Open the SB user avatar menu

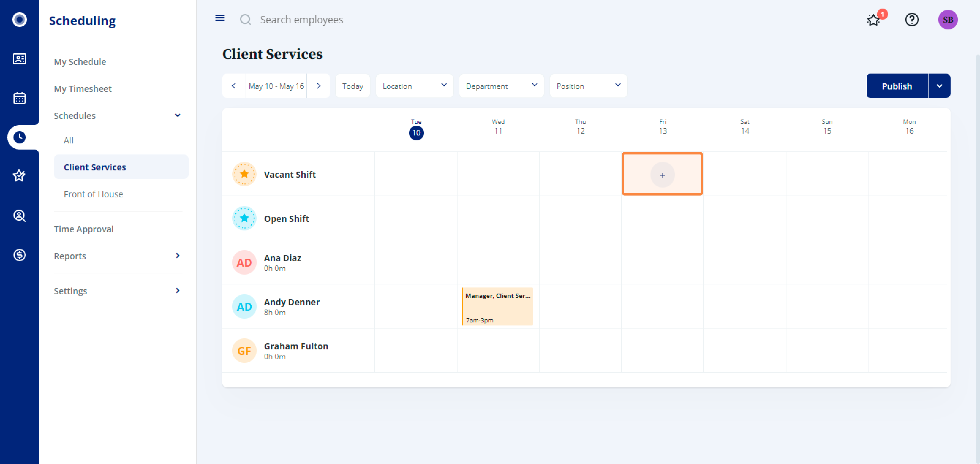click(948, 20)
